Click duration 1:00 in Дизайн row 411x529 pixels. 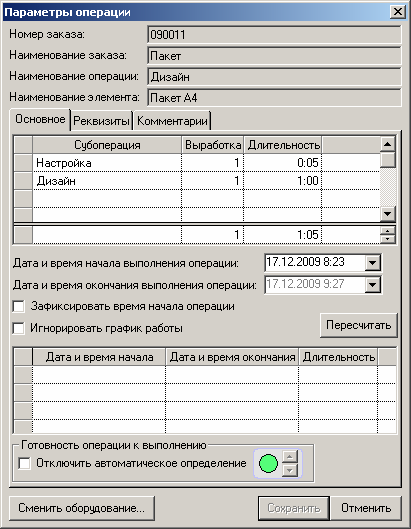pos(282,181)
